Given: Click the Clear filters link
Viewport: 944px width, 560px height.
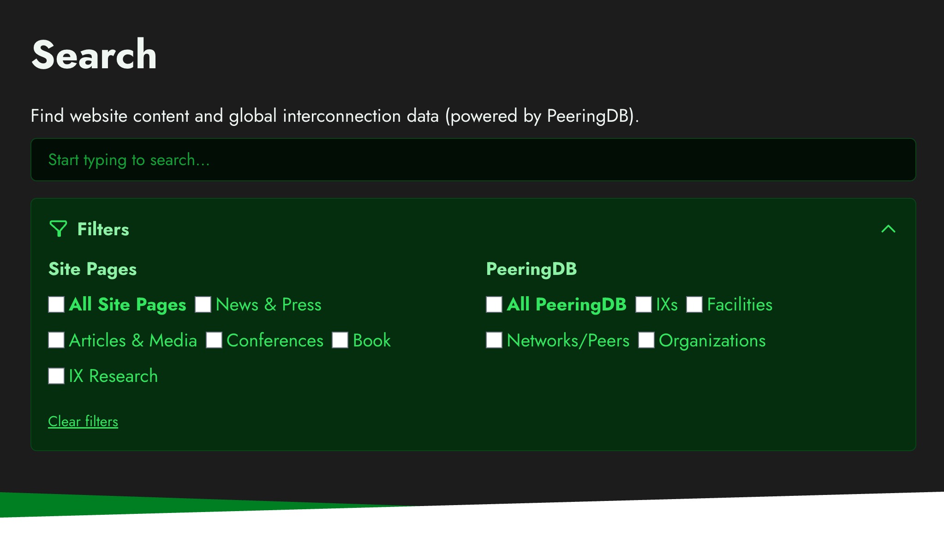Looking at the screenshot, I should pos(83,421).
